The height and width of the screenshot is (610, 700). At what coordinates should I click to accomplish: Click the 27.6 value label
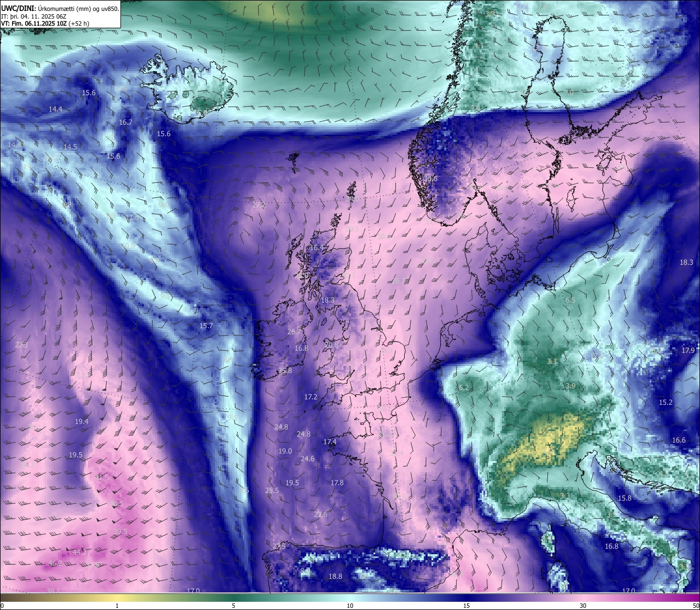tap(320, 515)
